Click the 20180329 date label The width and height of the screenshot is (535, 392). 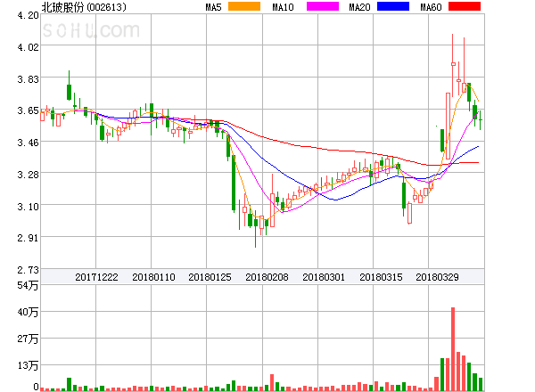(x=437, y=277)
